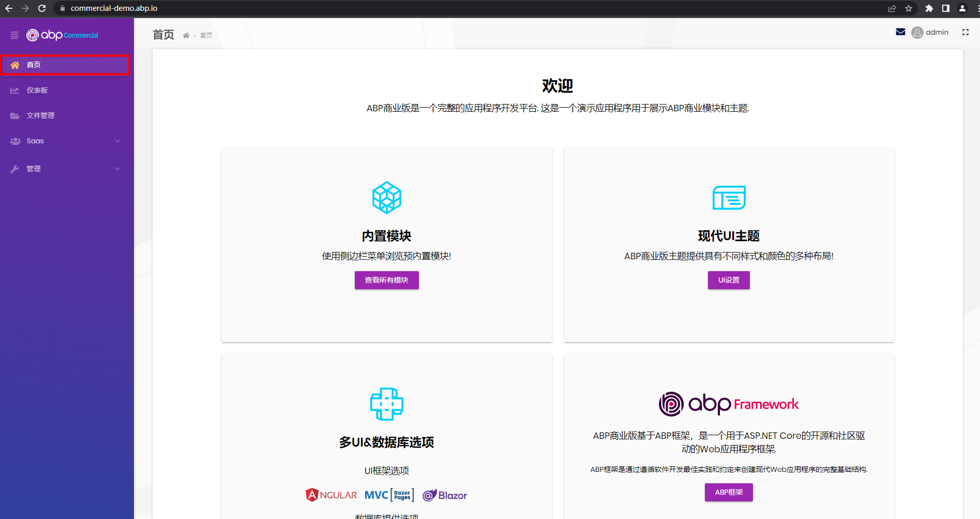Toggle the sidebar hamburger menu icon
The width and height of the screenshot is (980, 519).
tap(14, 35)
